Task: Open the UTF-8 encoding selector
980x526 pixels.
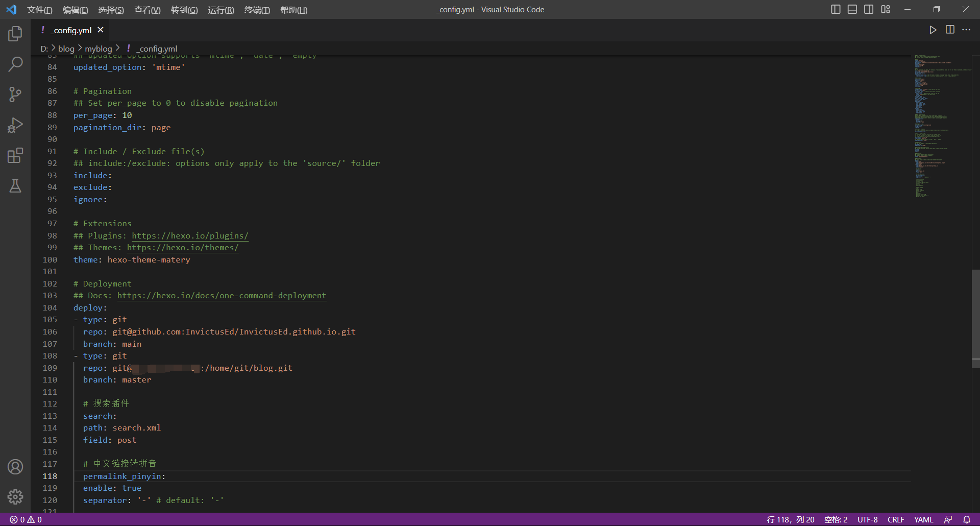Action: click(867, 519)
